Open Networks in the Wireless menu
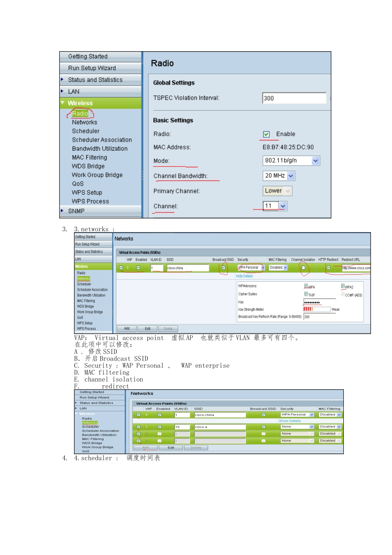This screenshot has height=555, width=392. pos(85,122)
